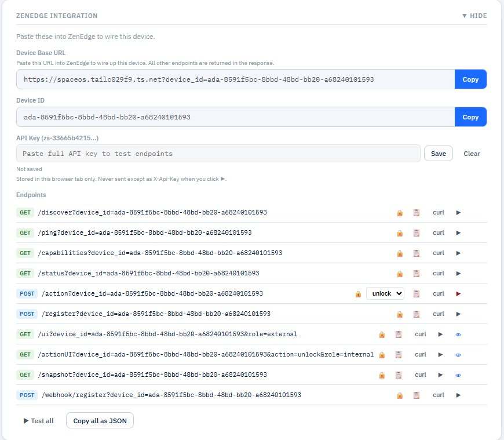Copy /actionUI endpoint via clipboard icon
504x440 pixels.
[398, 355]
